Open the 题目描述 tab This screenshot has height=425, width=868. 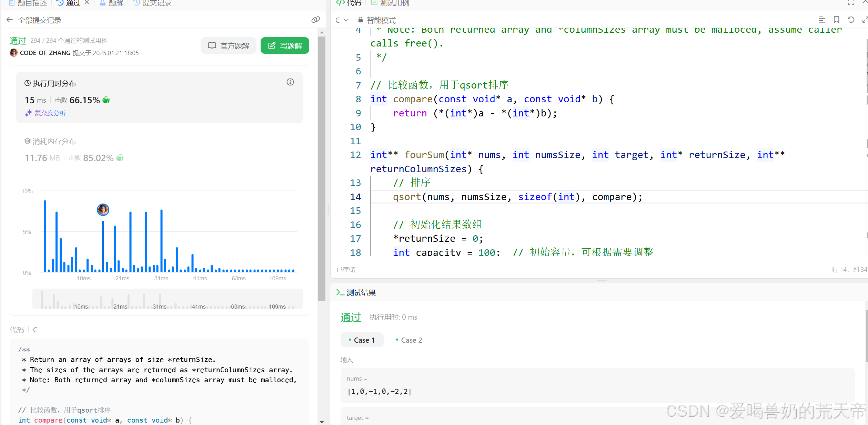click(x=28, y=3)
